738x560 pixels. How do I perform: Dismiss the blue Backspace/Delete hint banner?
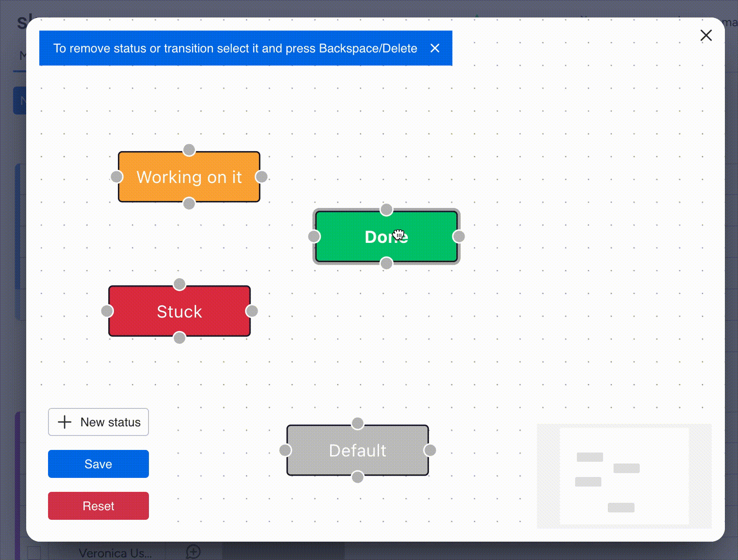point(435,48)
